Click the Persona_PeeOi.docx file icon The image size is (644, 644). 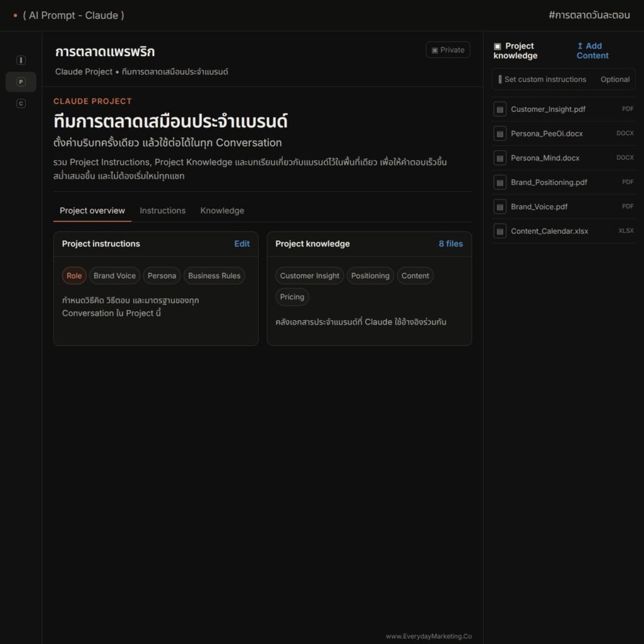click(499, 133)
